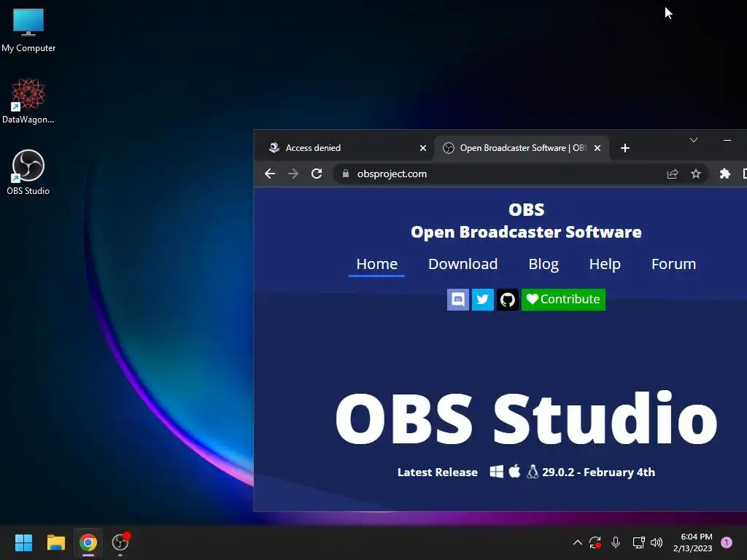
Task: Open clock showing 6:04 PM
Action: pyautogui.click(x=693, y=542)
